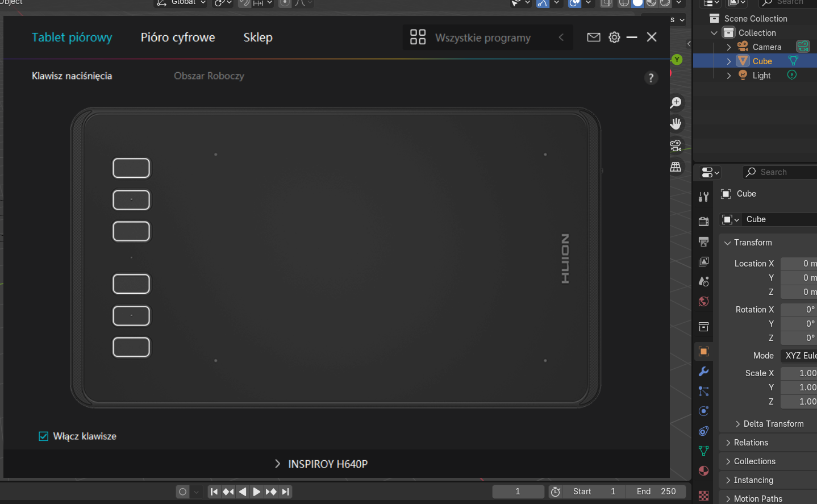This screenshot has height=504, width=817.
Task: Open the View Layer properties tab
Action: (703, 261)
